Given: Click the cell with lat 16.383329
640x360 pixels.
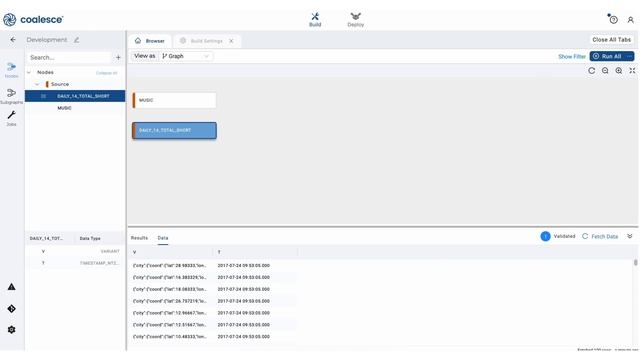Looking at the screenshot, I should pos(170,277).
